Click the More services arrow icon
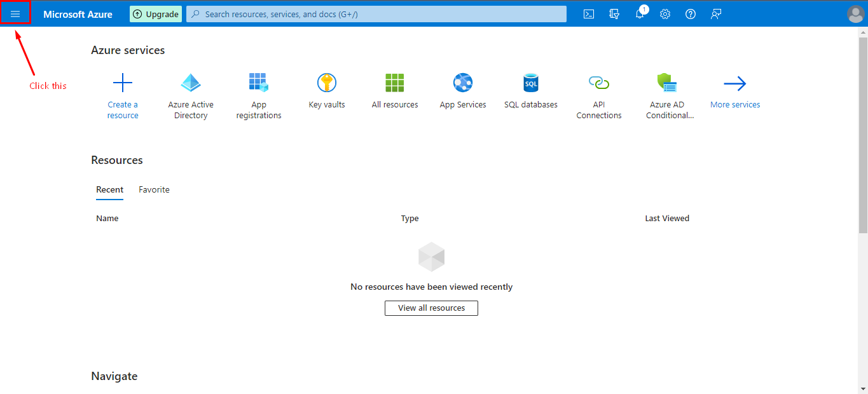 [x=735, y=83]
